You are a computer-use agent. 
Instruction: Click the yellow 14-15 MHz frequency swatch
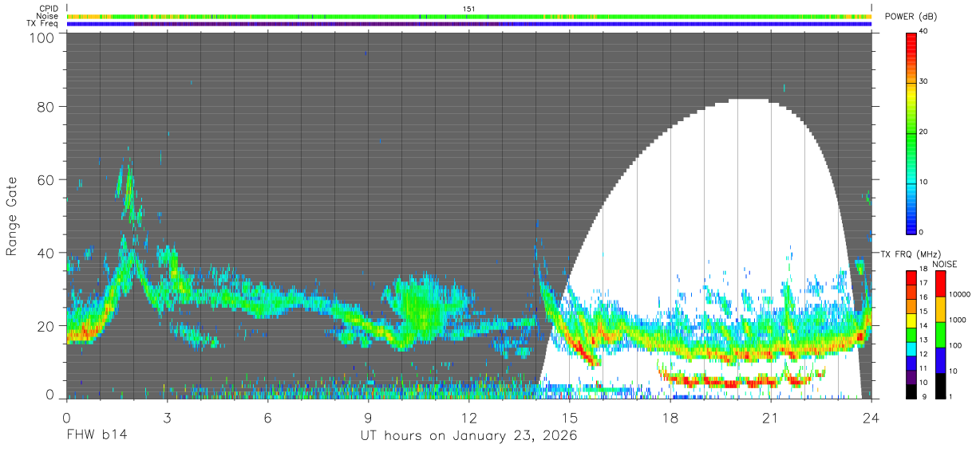point(911,320)
